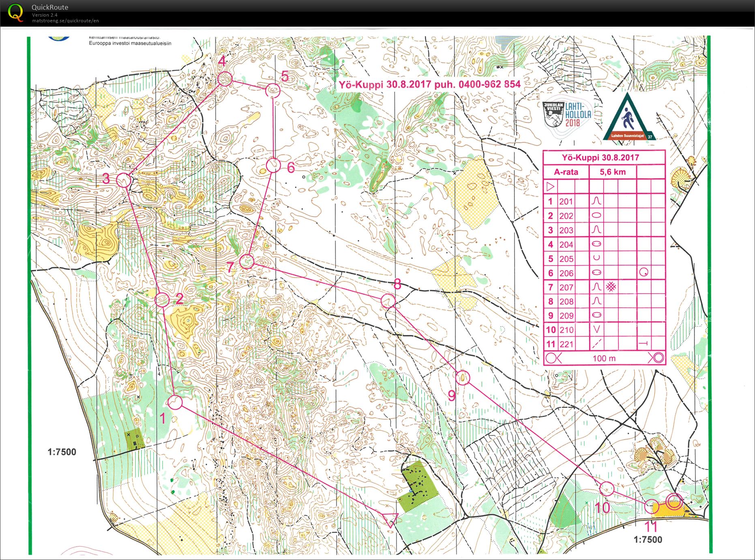Click code 201 in the description table
This screenshot has width=755, height=560.
pos(566,202)
